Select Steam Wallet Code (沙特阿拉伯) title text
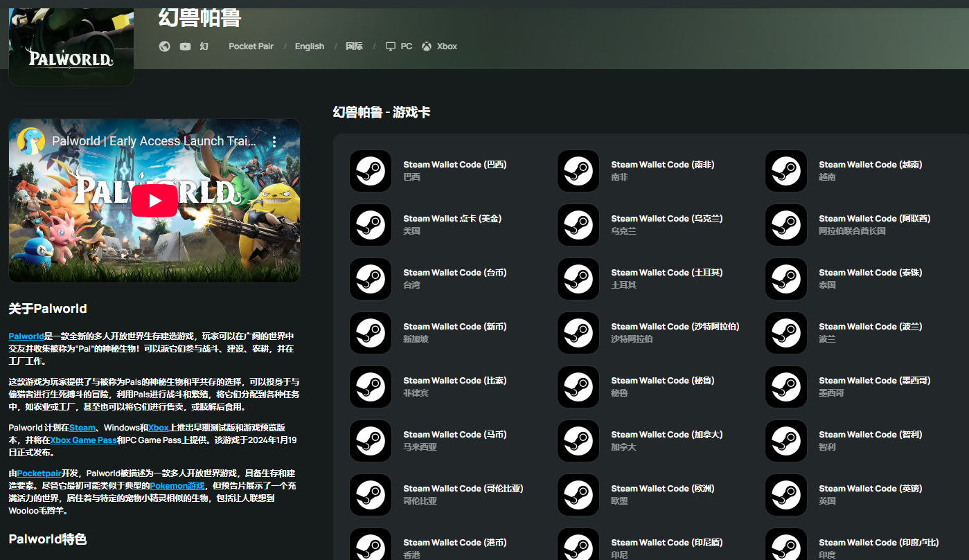 point(675,327)
